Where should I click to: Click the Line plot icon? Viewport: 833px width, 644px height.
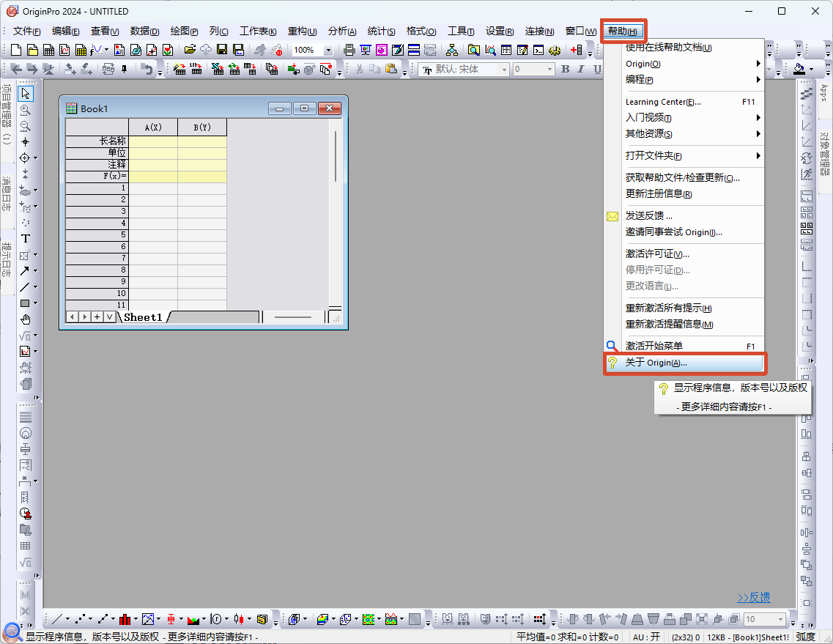pyautogui.click(x=57, y=619)
